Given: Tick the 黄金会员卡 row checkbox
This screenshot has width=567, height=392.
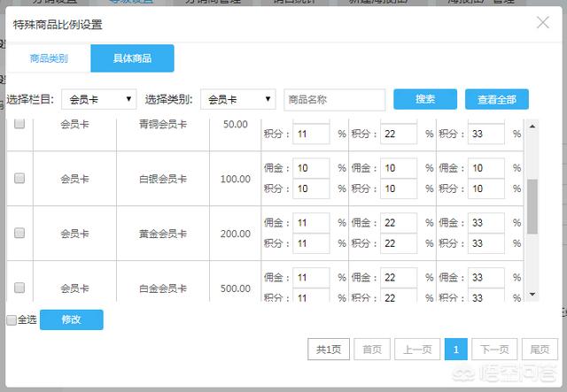Looking at the screenshot, I should (x=19, y=233).
